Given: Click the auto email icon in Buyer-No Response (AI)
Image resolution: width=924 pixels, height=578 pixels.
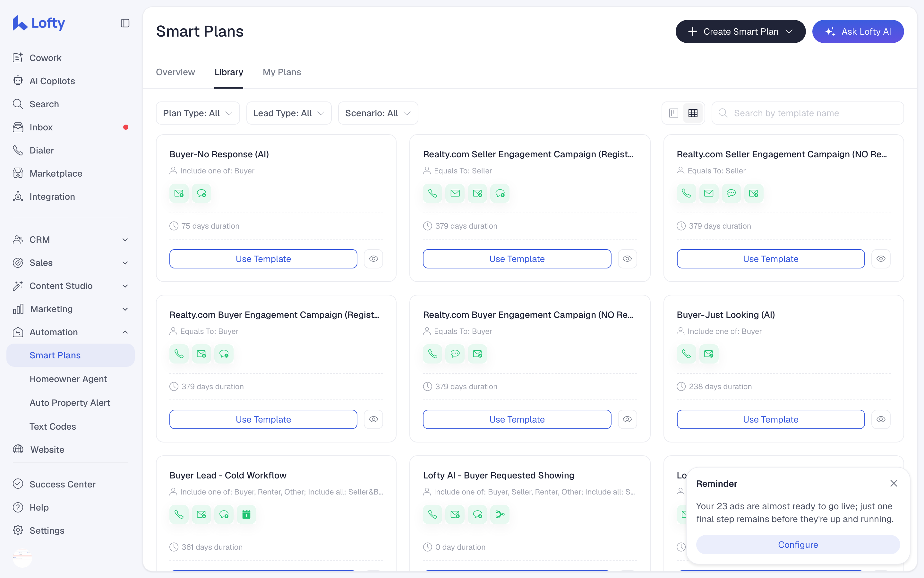Looking at the screenshot, I should click(x=179, y=193).
